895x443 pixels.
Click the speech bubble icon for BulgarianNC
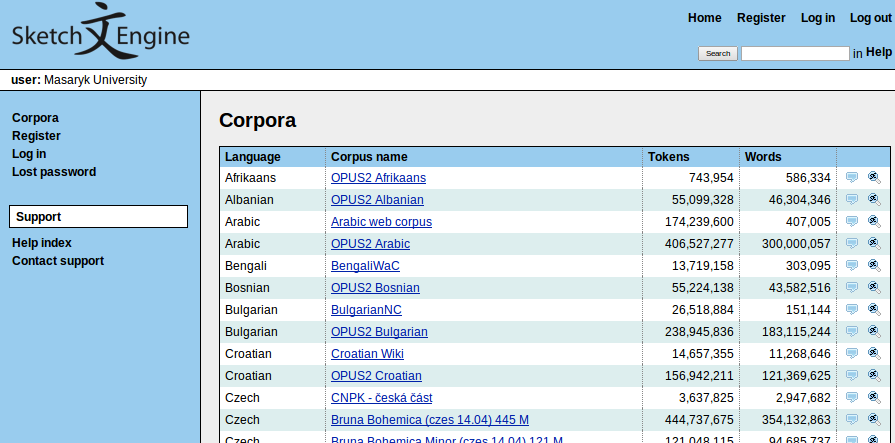coord(852,309)
